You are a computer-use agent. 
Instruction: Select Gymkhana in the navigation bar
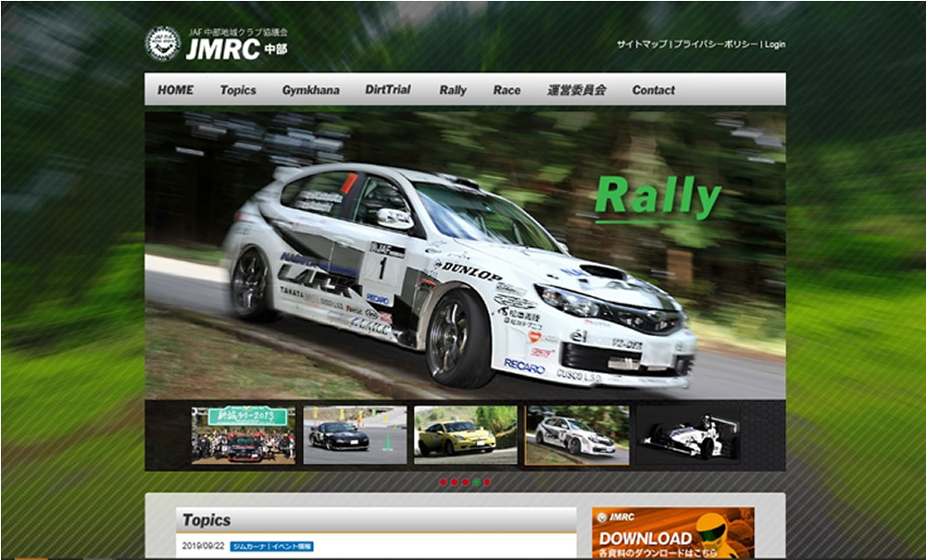[x=310, y=90]
